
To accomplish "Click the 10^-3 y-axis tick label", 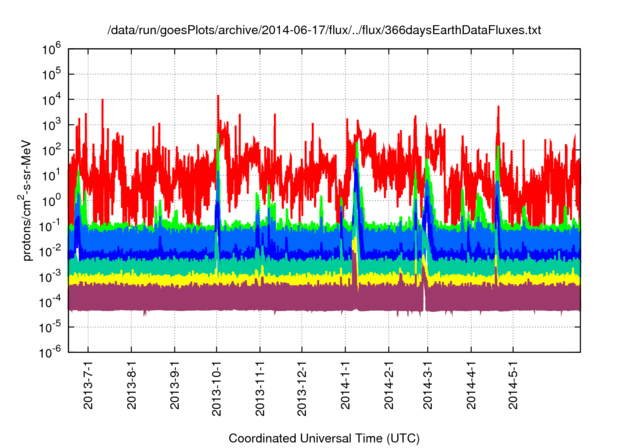I will pyautogui.click(x=51, y=276).
